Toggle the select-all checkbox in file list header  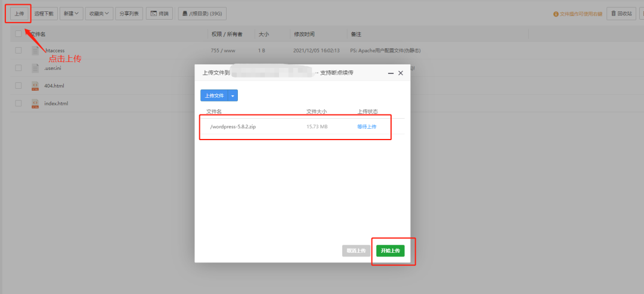(18, 34)
